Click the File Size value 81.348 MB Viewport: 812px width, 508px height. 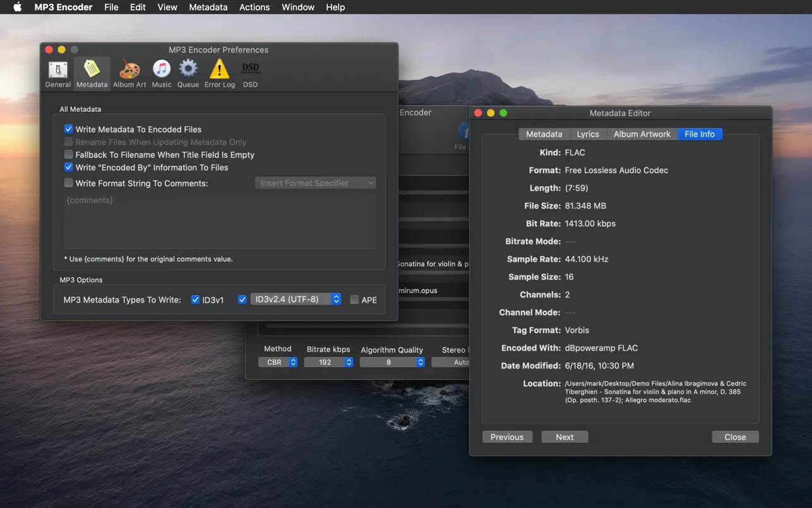click(585, 206)
